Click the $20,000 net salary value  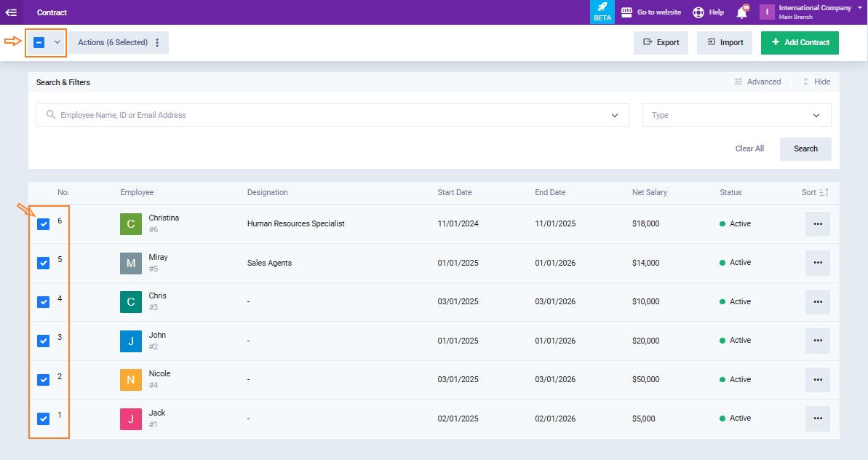coord(645,341)
